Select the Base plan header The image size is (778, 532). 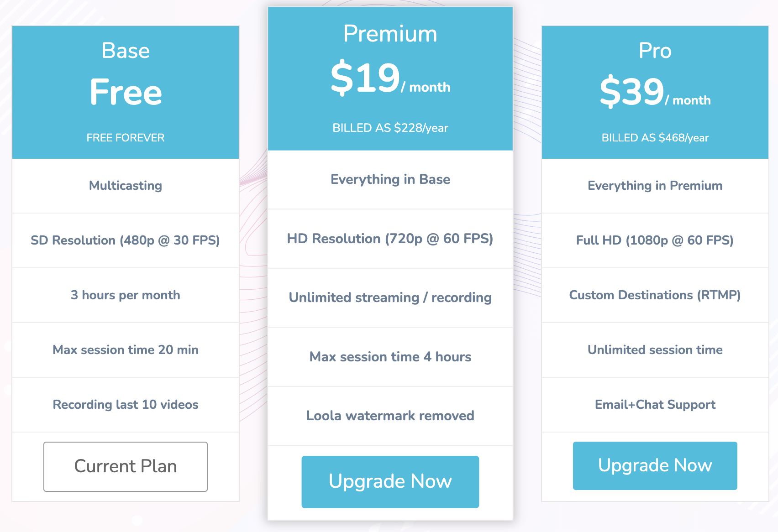coord(126,51)
